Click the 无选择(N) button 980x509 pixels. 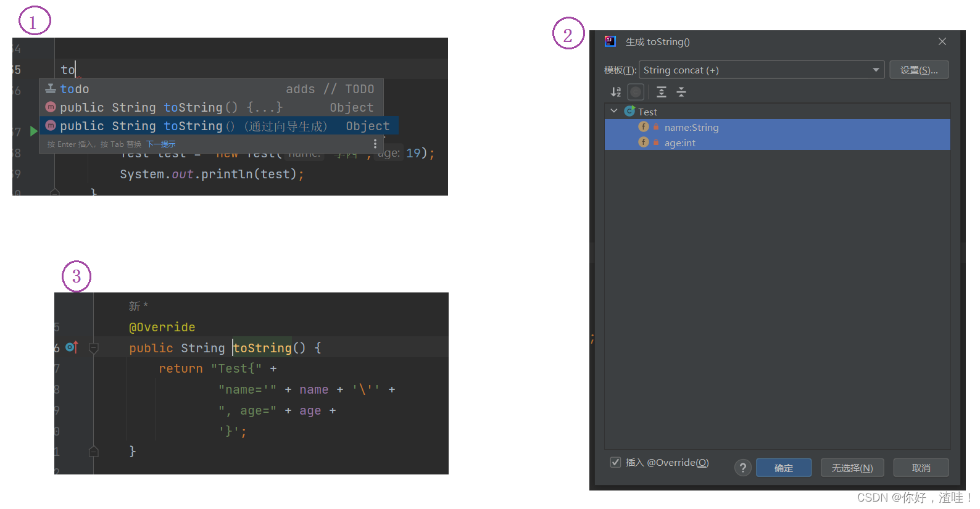point(852,468)
